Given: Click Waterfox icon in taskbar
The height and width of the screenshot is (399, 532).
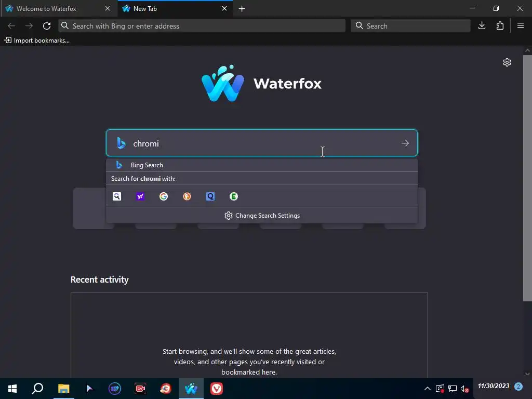Looking at the screenshot, I should [x=191, y=389].
